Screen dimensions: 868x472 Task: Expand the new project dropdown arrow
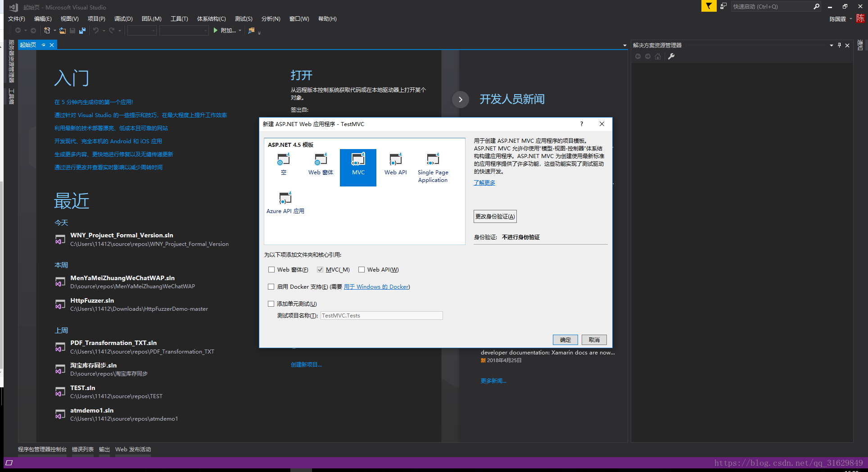(x=54, y=31)
